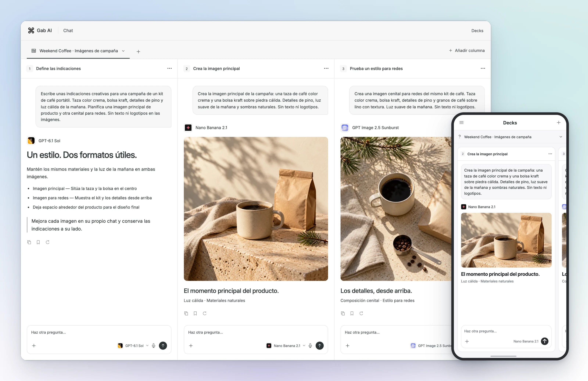Send message with arrow button on phone

pyautogui.click(x=545, y=341)
